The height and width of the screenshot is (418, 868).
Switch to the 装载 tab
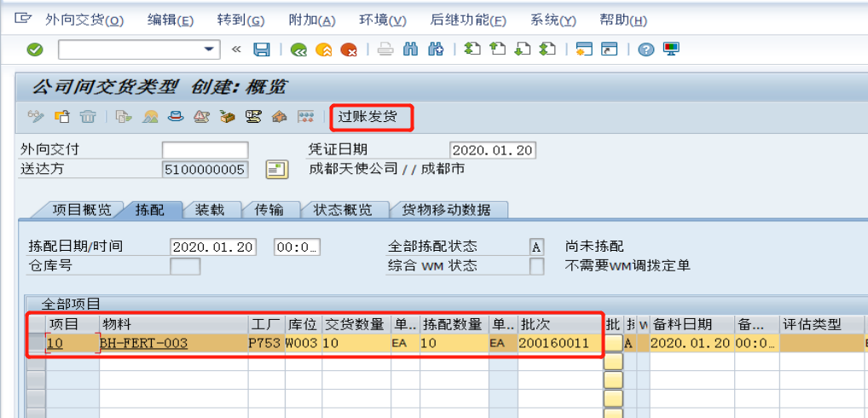[210, 211]
